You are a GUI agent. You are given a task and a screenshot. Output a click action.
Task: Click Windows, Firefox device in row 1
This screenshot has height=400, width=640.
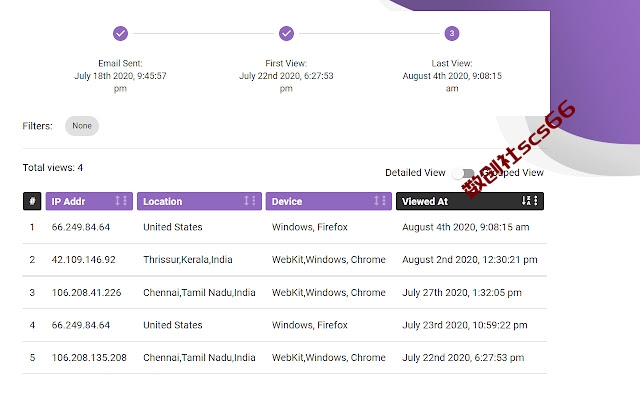[309, 227]
